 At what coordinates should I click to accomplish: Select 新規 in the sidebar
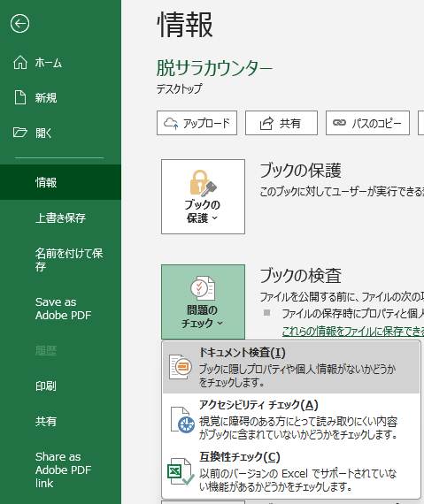[x=60, y=97]
